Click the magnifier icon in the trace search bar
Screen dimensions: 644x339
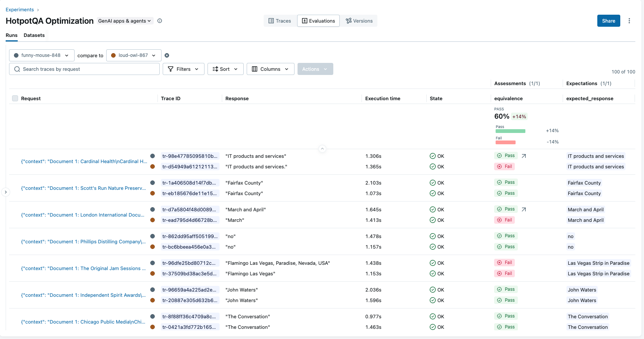pos(17,69)
